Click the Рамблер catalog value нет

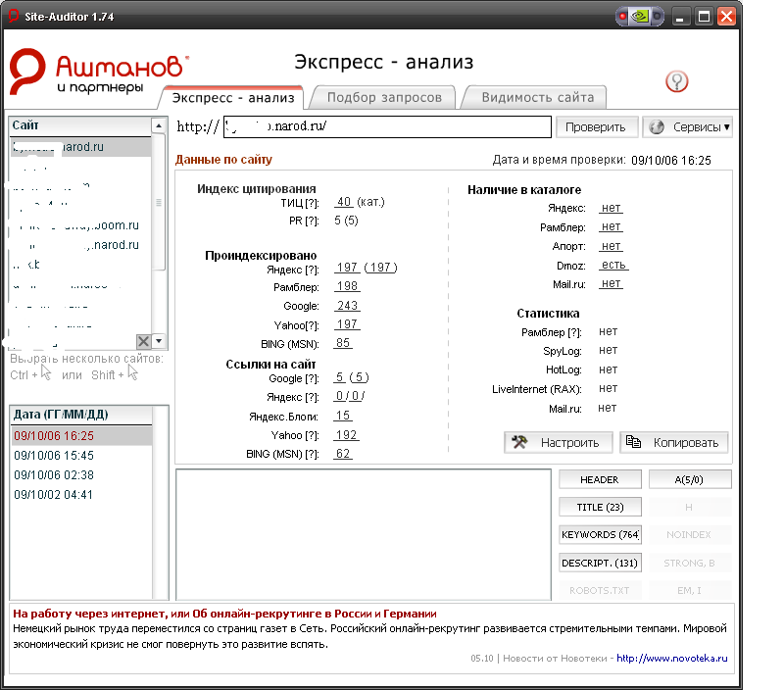[611, 226]
